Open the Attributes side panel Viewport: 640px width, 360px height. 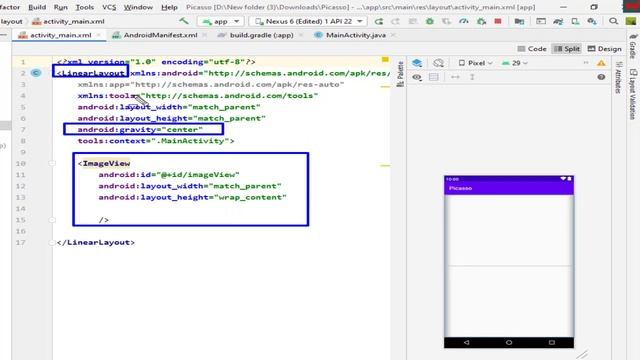(x=618, y=77)
